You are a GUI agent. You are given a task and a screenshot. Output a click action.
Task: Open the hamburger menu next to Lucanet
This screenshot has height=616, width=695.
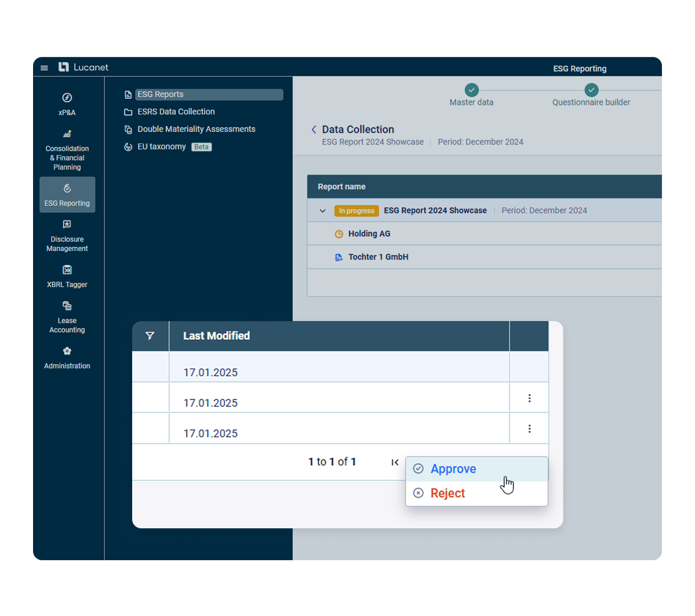(x=44, y=68)
